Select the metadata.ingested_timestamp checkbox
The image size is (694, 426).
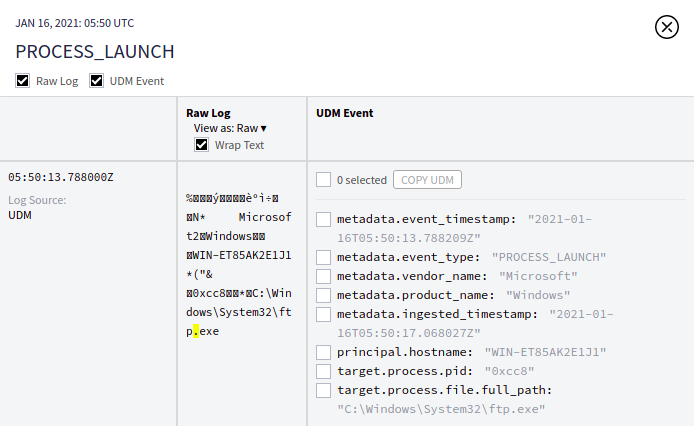click(323, 314)
